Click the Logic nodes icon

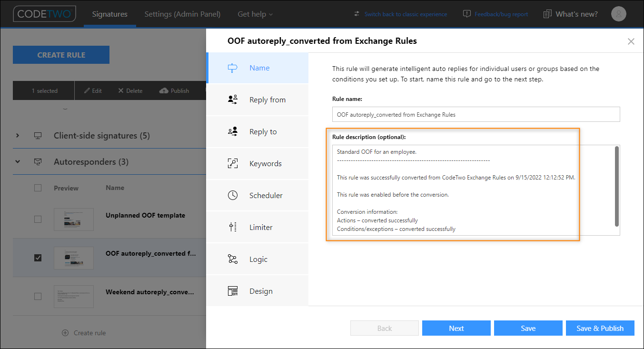(232, 259)
